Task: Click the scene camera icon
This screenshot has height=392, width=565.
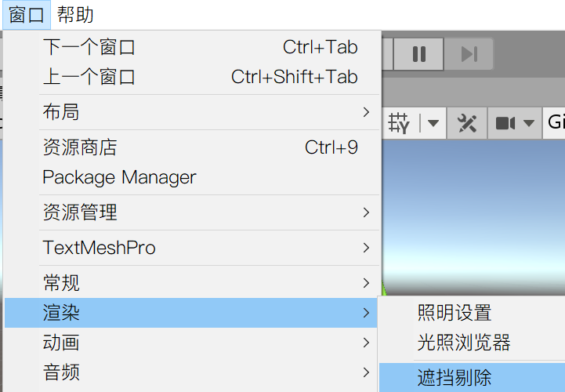Action: (506, 123)
